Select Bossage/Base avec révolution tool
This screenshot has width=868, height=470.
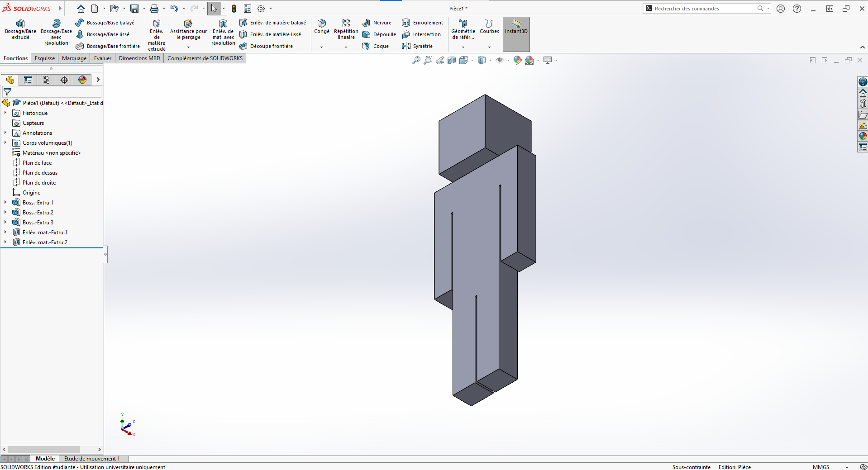click(x=56, y=32)
